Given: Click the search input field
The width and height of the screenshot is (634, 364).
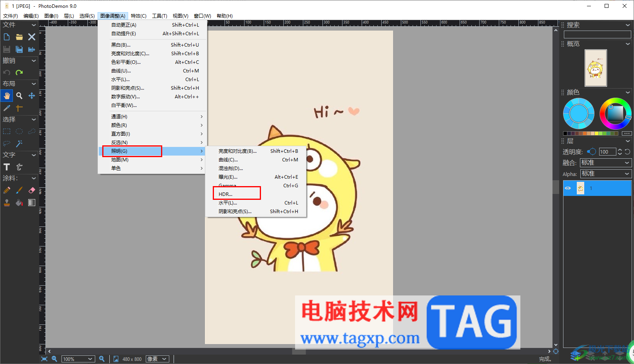Looking at the screenshot, I should (x=597, y=34).
